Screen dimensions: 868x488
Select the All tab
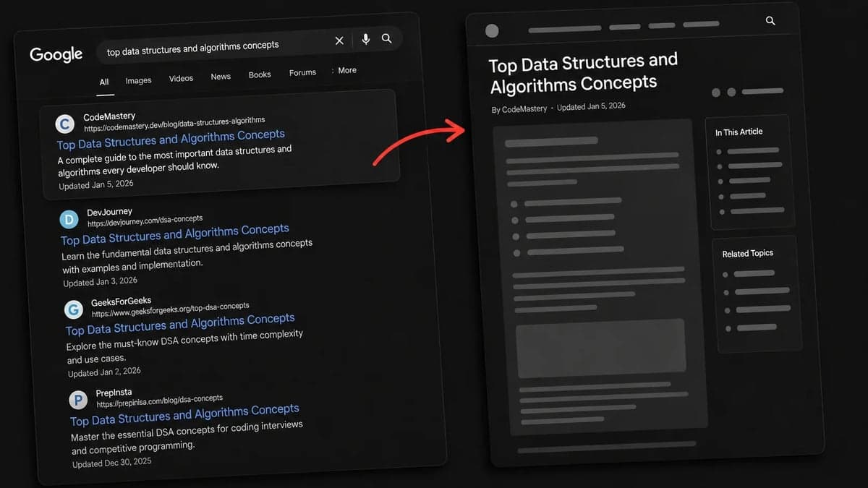click(104, 82)
